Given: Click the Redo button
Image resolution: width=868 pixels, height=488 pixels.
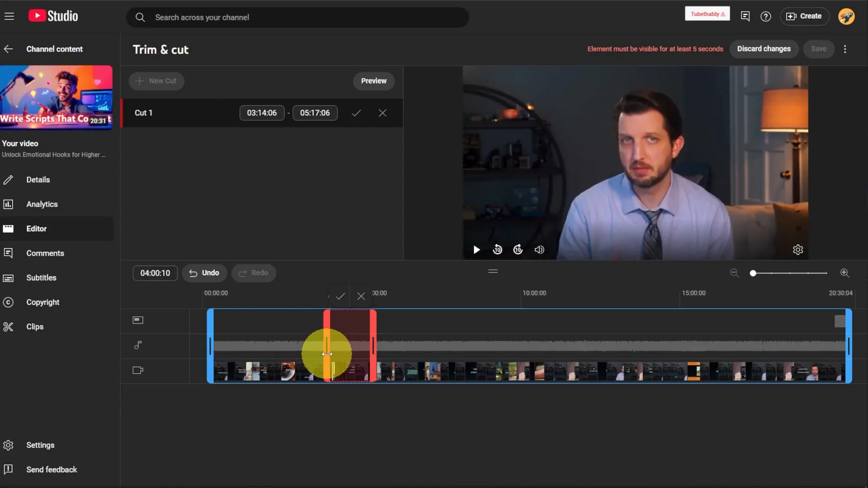Looking at the screenshot, I should [254, 273].
